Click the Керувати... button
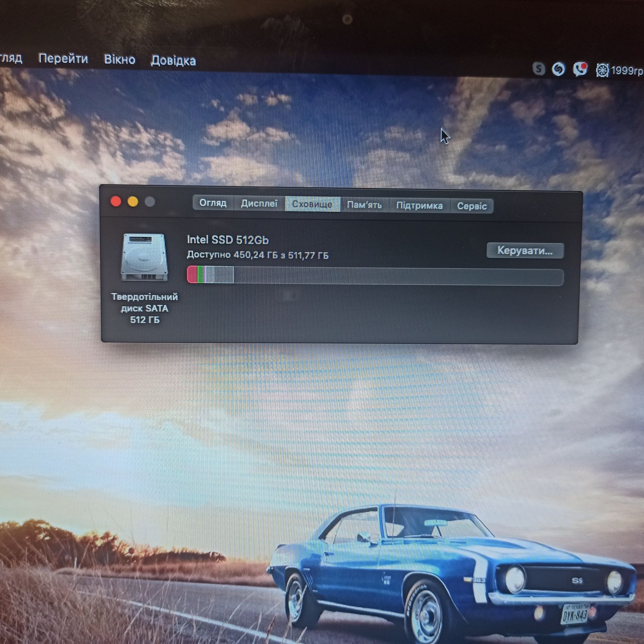 (525, 251)
